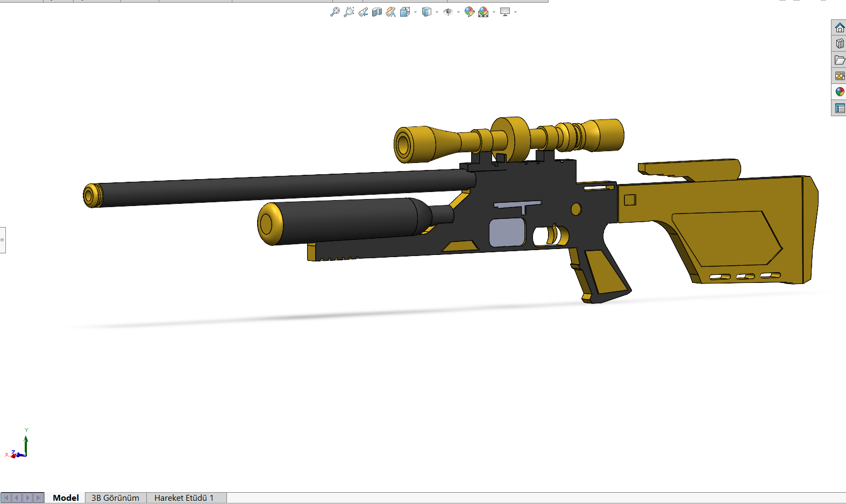Step to the previous bottom tab
Image resolution: width=846 pixels, height=504 pixels.
pos(17,498)
